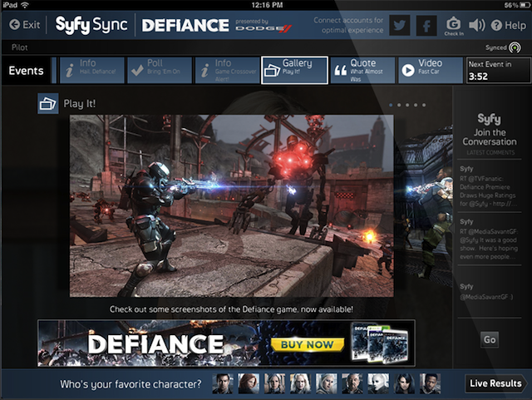Tap the Defiance game box art
Image resolution: width=532 pixels, height=400 pixels.
pyautogui.click(x=380, y=343)
